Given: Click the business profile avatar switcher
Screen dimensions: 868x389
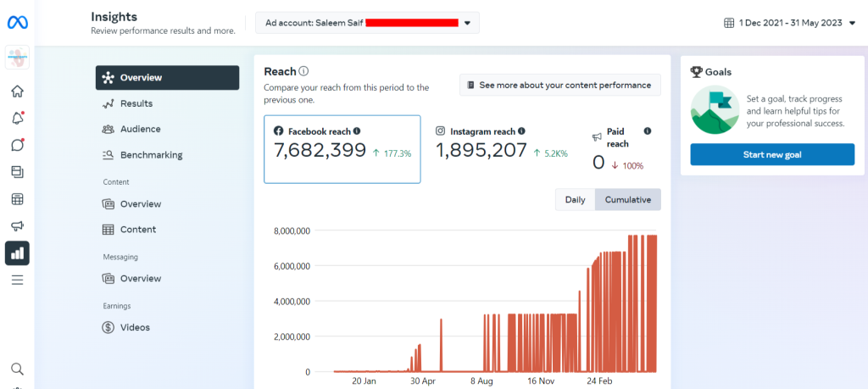Looking at the screenshot, I should click(x=17, y=58).
